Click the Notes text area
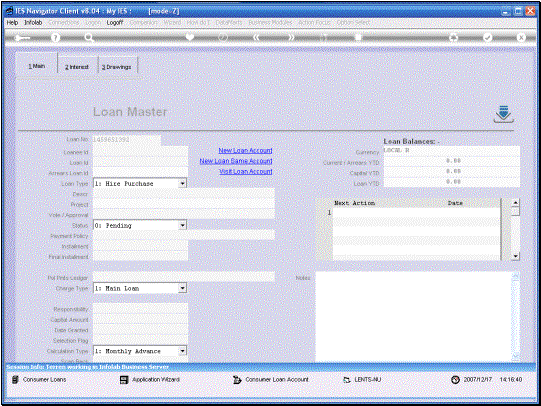Screen dimensions: 541x406 click(x=413, y=317)
